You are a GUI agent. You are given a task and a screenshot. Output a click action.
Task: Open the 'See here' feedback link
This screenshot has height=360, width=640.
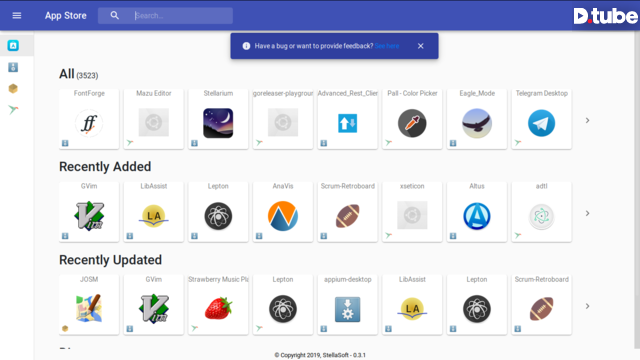(387, 46)
